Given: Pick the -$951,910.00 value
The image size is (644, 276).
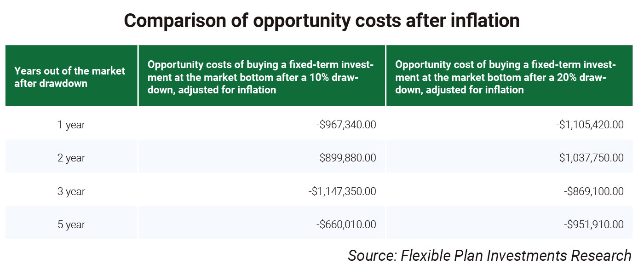Looking at the screenshot, I should coord(594,224).
